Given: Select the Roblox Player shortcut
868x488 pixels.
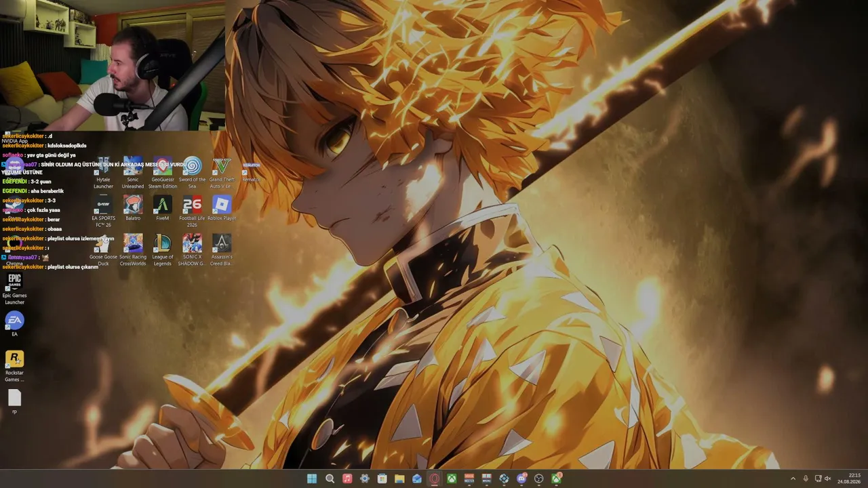Looking at the screenshot, I should click(x=221, y=208).
